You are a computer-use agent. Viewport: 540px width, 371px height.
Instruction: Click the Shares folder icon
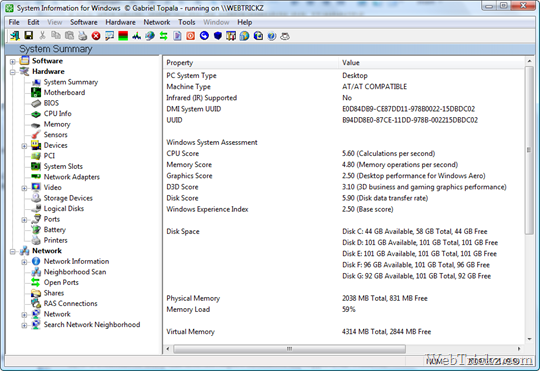(36, 293)
